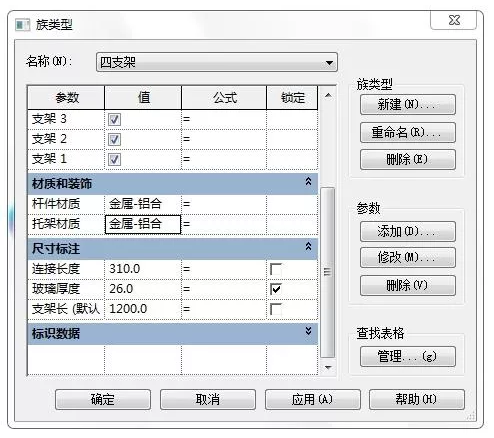Click the scrollbar down arrow
494x438 pixels.
[x=328, y=367]
